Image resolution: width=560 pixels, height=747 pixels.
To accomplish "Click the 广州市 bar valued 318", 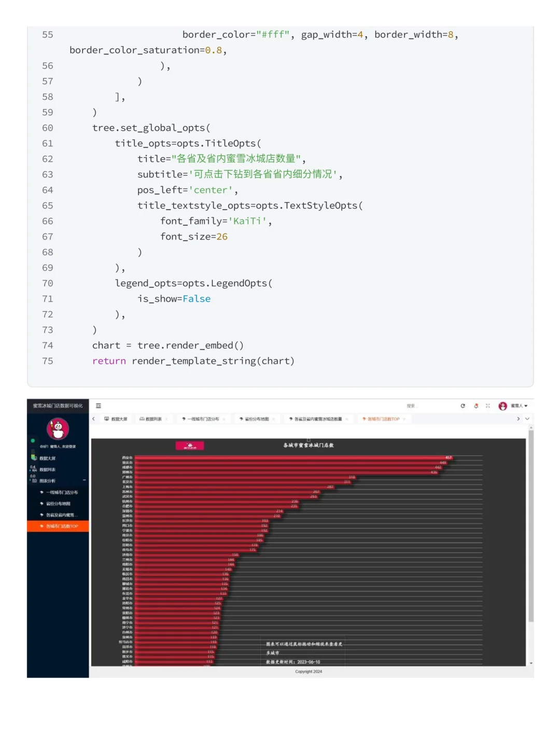I will point(245,477).
